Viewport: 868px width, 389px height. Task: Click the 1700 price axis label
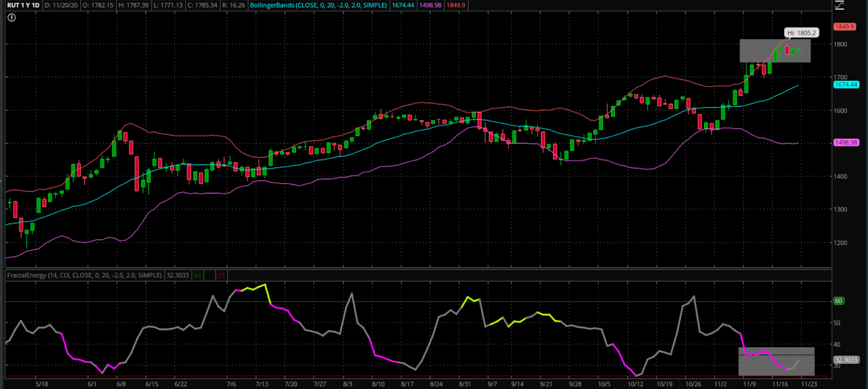coord(840,78)
